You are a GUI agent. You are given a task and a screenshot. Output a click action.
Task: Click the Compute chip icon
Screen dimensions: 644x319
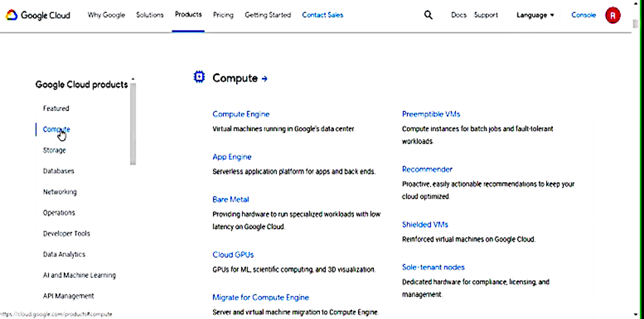[199, 77]
